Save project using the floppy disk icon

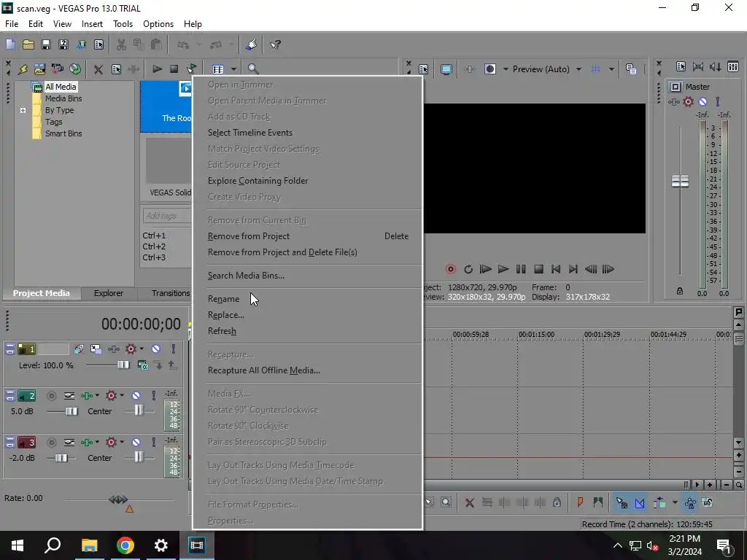click(46, 44)
